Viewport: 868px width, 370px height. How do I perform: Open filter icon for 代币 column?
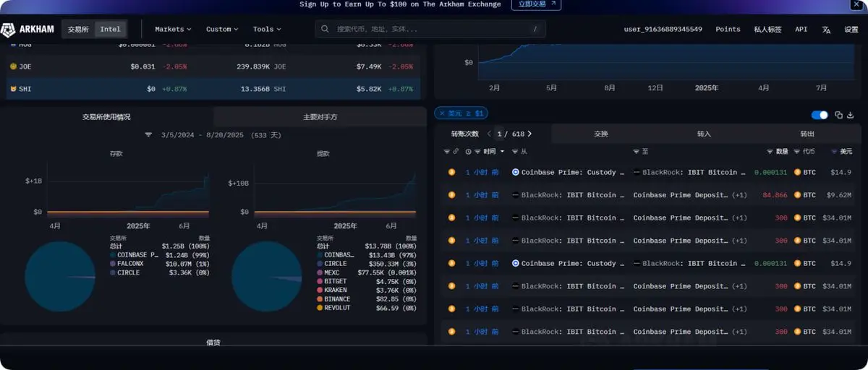[x=797, y=152]
